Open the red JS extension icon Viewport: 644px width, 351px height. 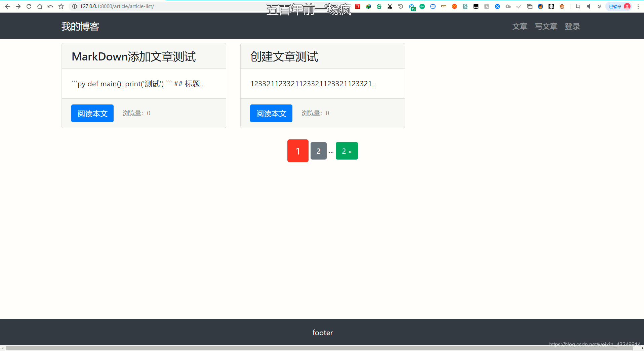tap(358, 6)
